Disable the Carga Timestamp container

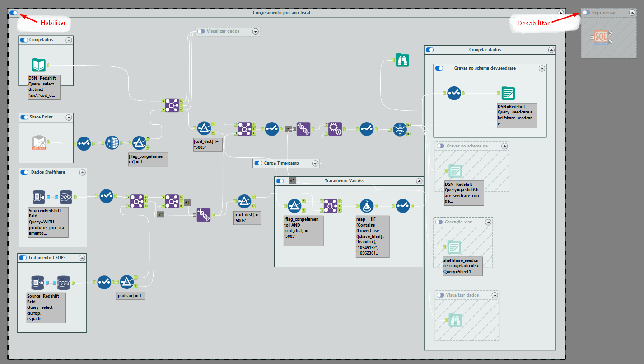click(259, 163)
